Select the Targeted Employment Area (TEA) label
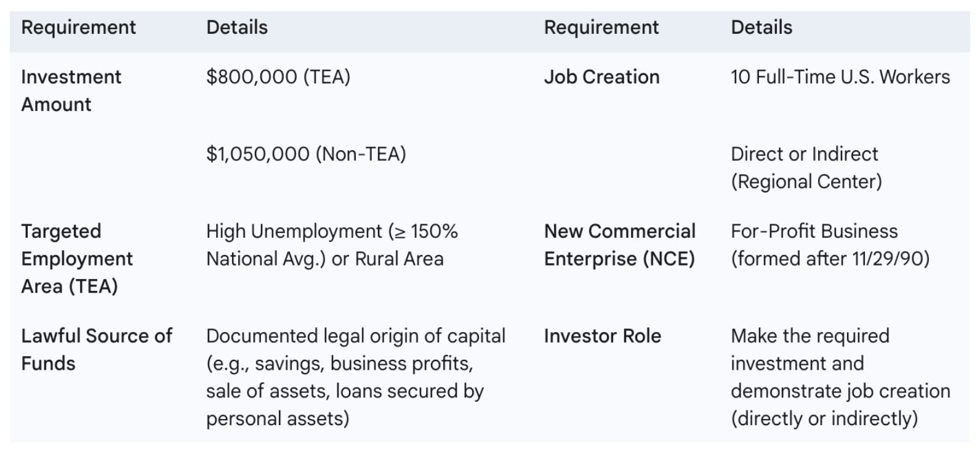This screenshot has width=980, height=451. click(77, 259)
